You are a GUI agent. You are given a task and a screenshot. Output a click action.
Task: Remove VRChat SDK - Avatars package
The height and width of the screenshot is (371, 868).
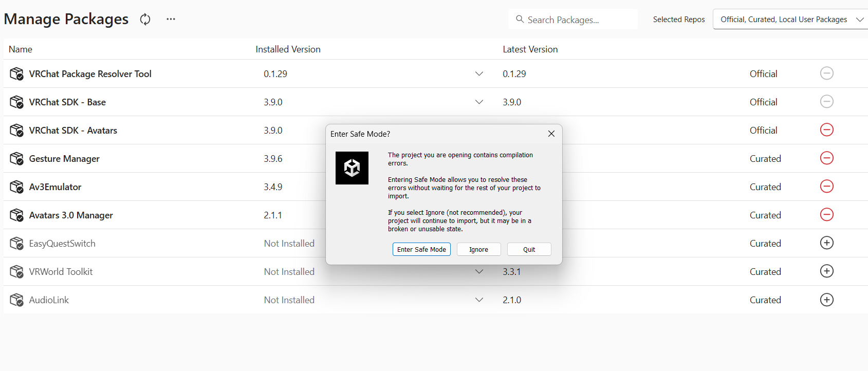[826, 130]
